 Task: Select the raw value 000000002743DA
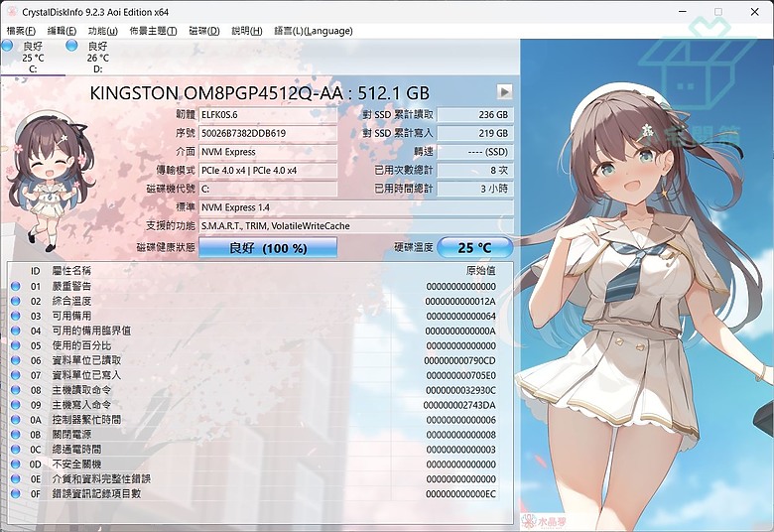(459, 405)
